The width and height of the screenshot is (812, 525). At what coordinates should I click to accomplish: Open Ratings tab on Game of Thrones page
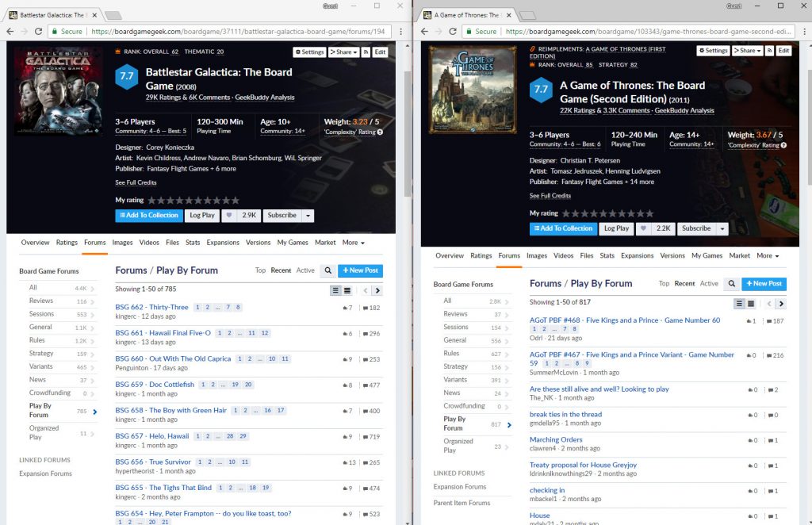pos(481,256)
